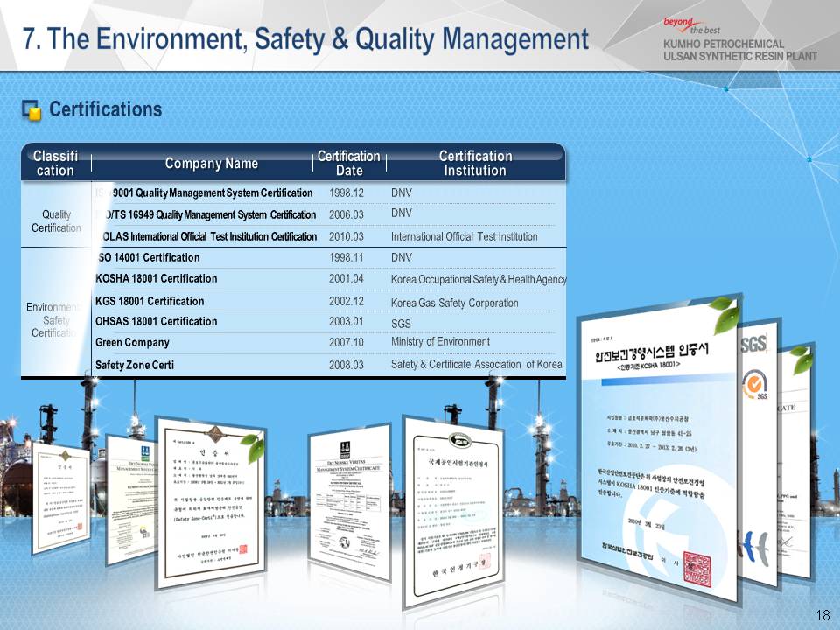
Task: Select the 'Safety Zone Certi' row text
Action: [x=135, y=366]
